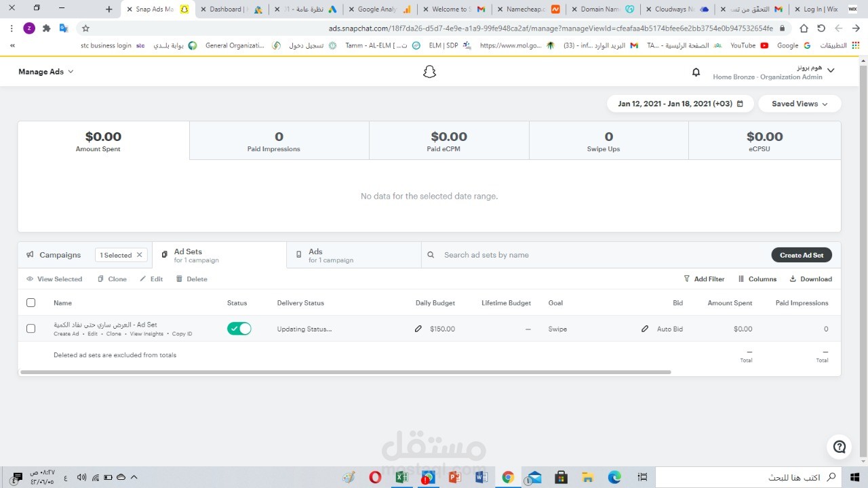Click the search magnifier in ad sets bar
This screenshot has width=868, height=488.
tap(431, 255)
